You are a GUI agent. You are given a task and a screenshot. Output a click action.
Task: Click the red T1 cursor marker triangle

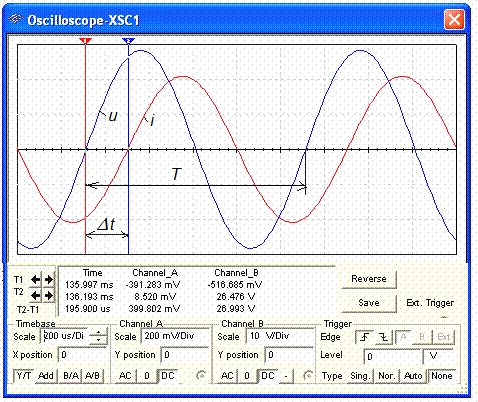coord(85,41)
